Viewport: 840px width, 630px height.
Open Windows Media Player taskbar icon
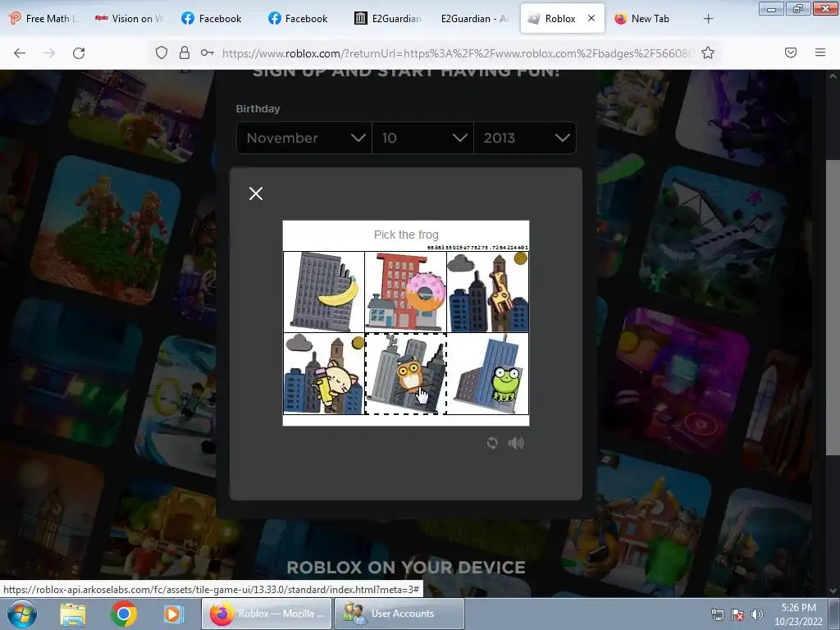tap(172, 614)
